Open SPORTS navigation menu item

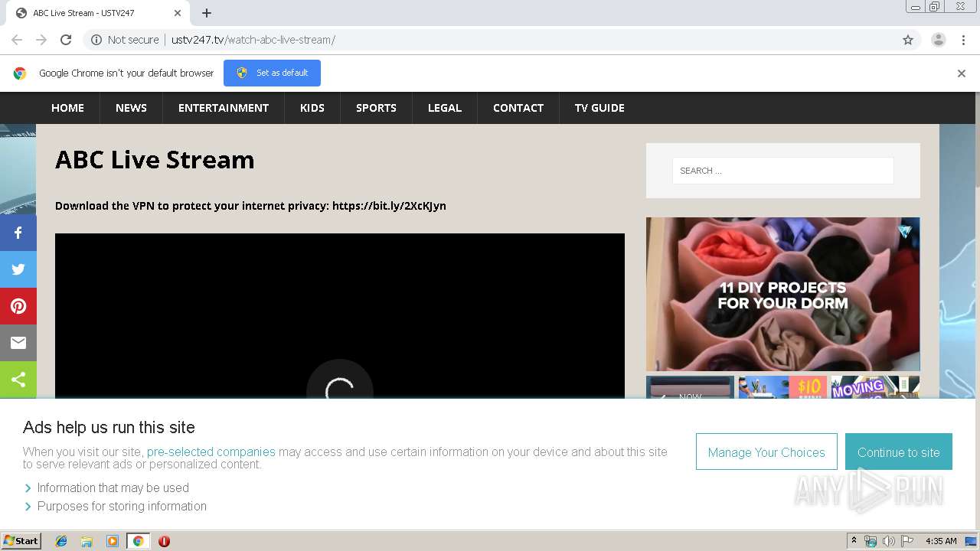(x=376, y=108)
